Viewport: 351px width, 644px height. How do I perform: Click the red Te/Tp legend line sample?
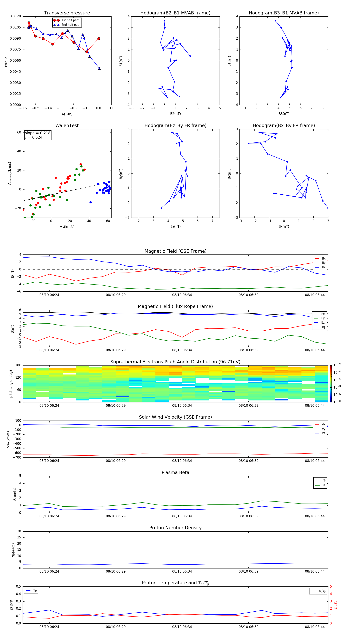(313, 591)
